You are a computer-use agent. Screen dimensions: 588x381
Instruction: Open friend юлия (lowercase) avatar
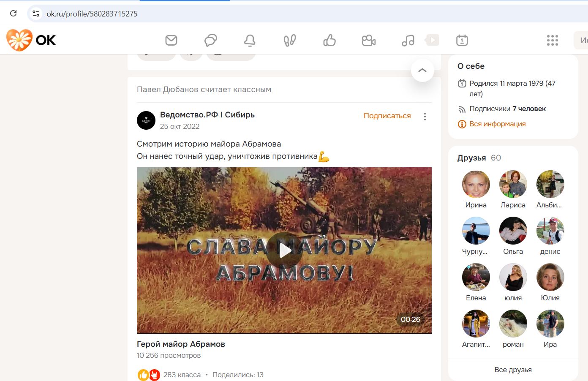(x=513, y=277)
